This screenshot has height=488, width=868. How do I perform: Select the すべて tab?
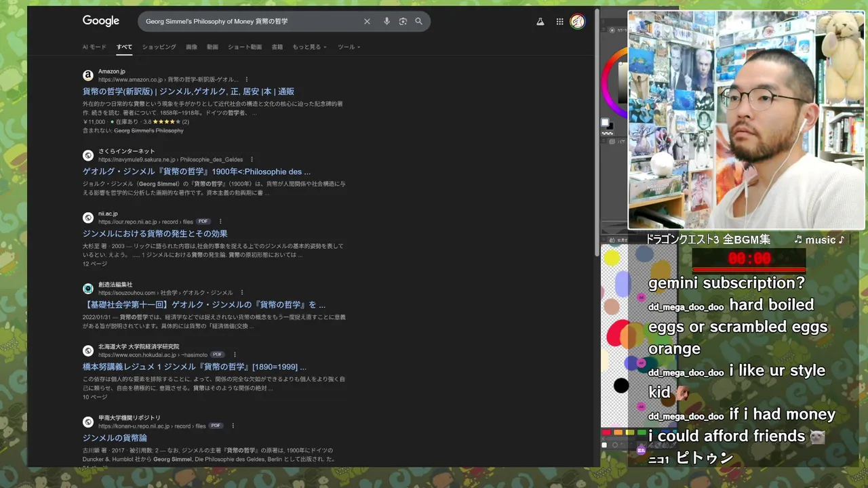point(124,47)
